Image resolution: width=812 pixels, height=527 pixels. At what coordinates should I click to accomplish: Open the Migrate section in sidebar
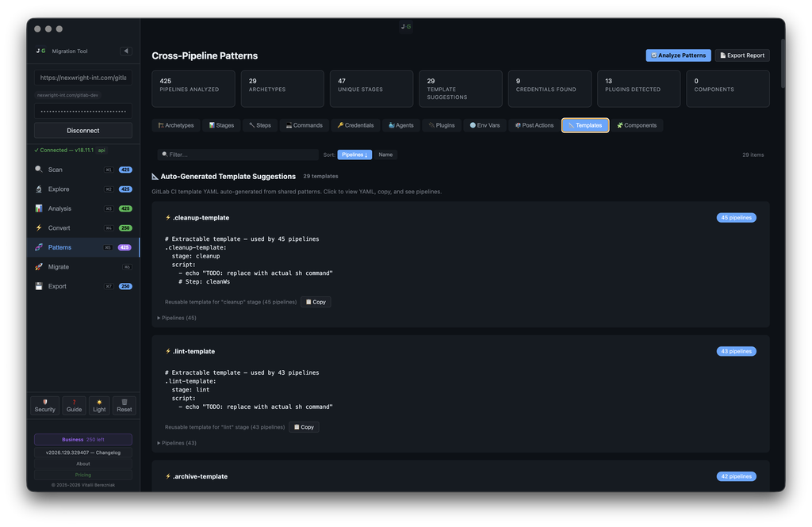pos(82,266)
